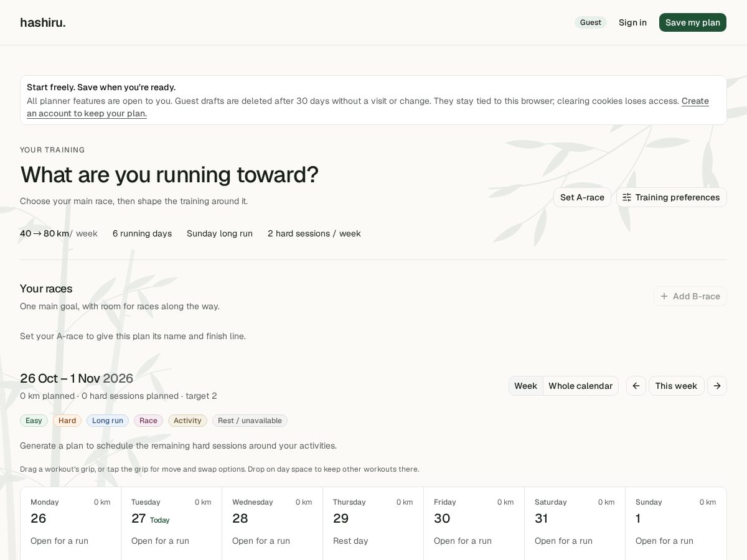Screen dimensions: 747x560
Task: Click 'YOUR TRAINING' label
Action: (52, 150)
